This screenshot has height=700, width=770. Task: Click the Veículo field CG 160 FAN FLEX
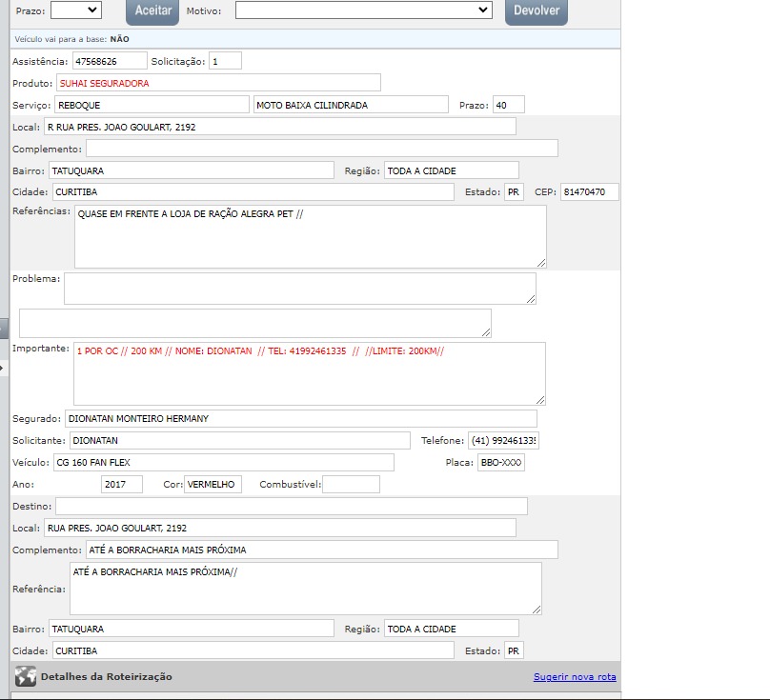click(x=223, y=462)
